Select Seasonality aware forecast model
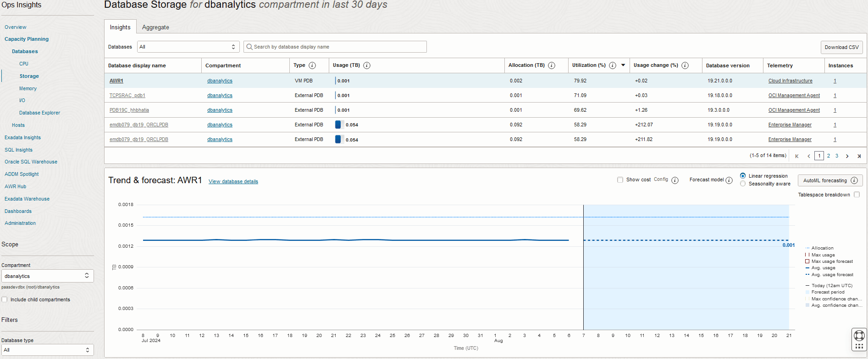The width and height of the screenshot is (868, 359). point(743,184)
